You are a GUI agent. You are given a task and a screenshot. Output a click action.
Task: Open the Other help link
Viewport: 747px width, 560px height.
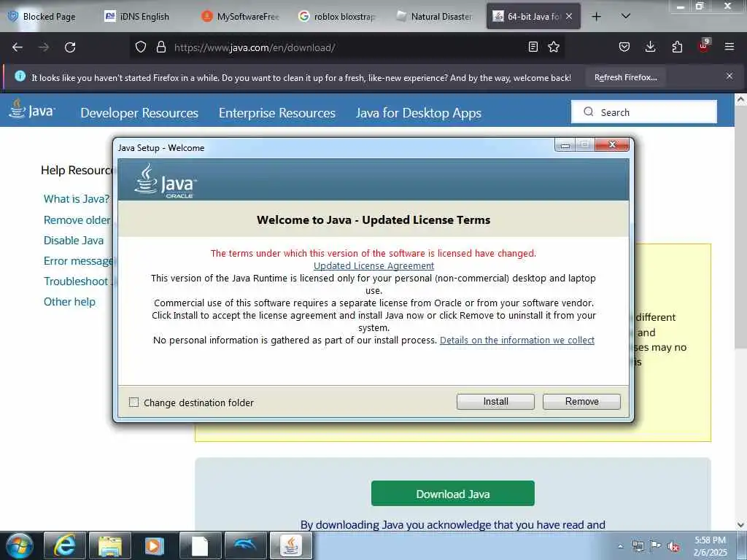click(69, 302)
